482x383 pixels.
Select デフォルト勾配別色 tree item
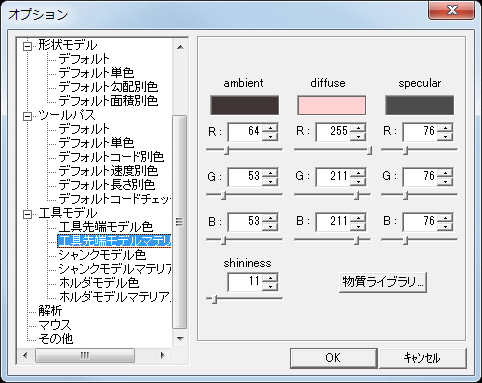(x=108, y=87)
